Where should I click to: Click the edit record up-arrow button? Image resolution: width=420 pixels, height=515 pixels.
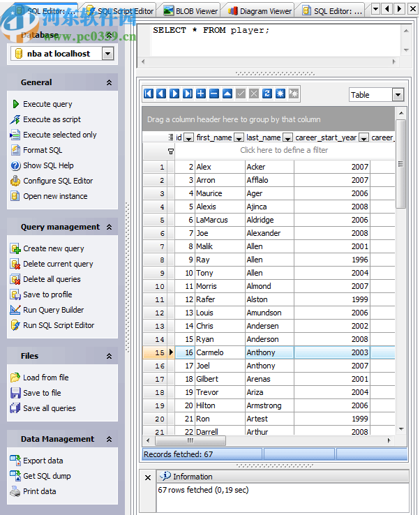pyautogui.click(x=227, y=94)
